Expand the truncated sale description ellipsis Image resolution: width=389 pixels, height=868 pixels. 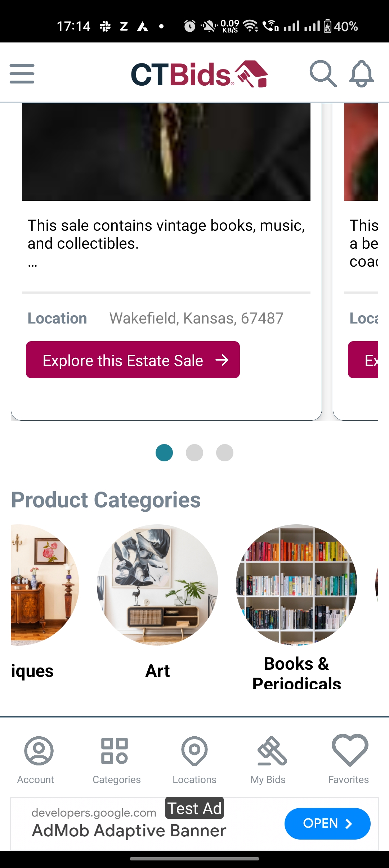point(32,265)
